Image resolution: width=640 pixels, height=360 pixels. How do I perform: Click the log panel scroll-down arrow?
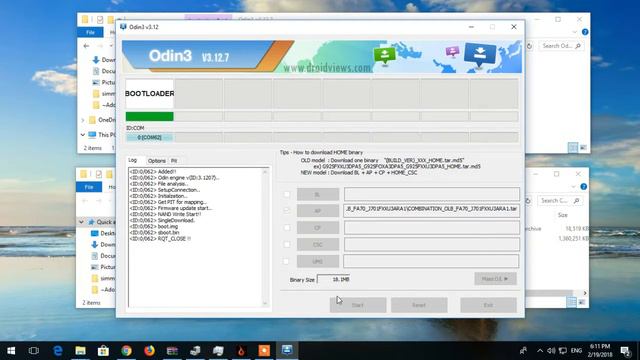pos(265,303)
